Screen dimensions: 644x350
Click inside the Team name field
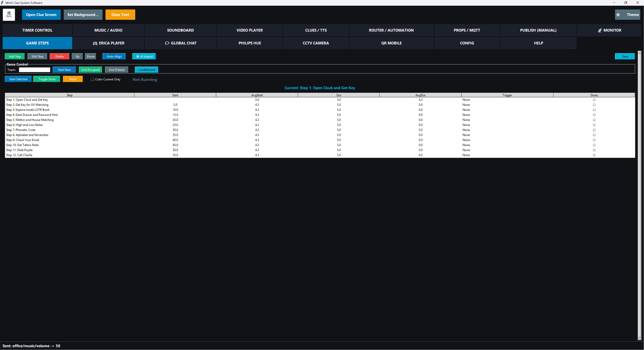(x=34, y=70)
